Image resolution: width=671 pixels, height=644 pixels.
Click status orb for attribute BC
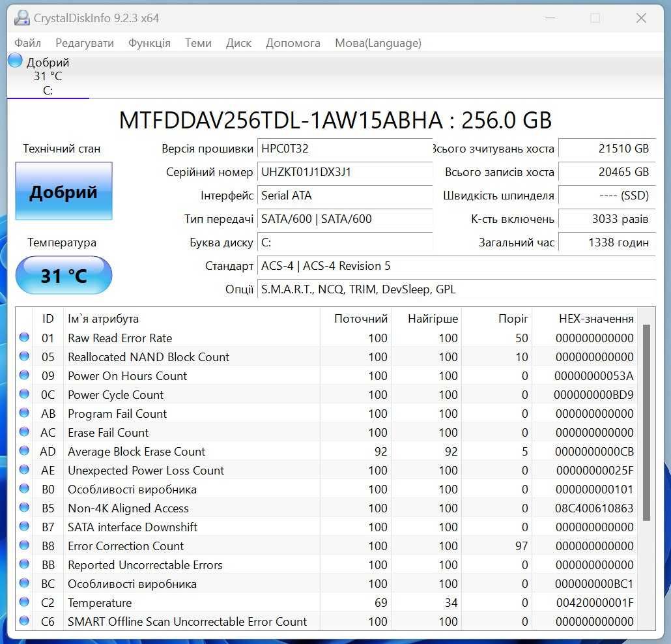click(24, 583)
